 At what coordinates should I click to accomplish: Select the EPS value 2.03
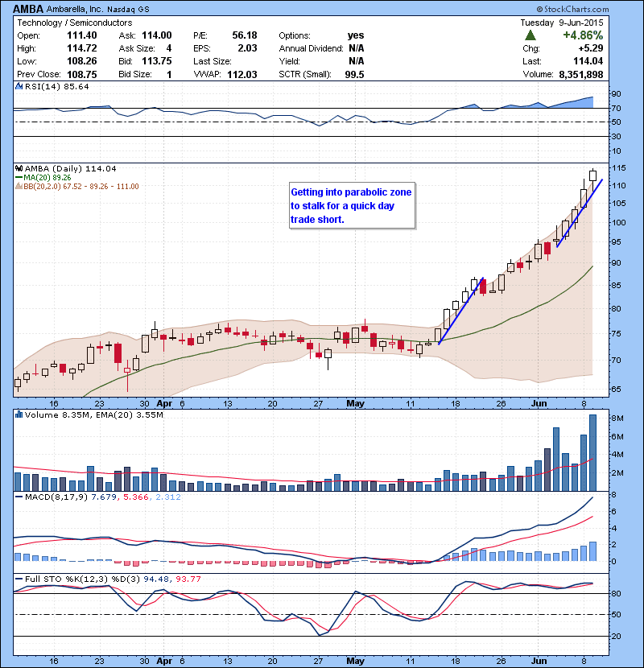247,48
